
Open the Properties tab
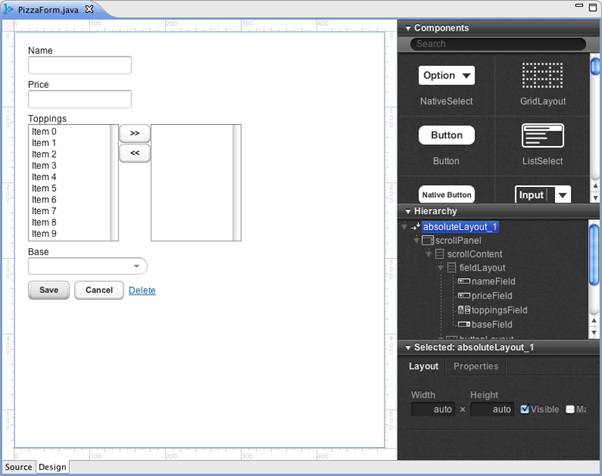click(x=476, y=367)
